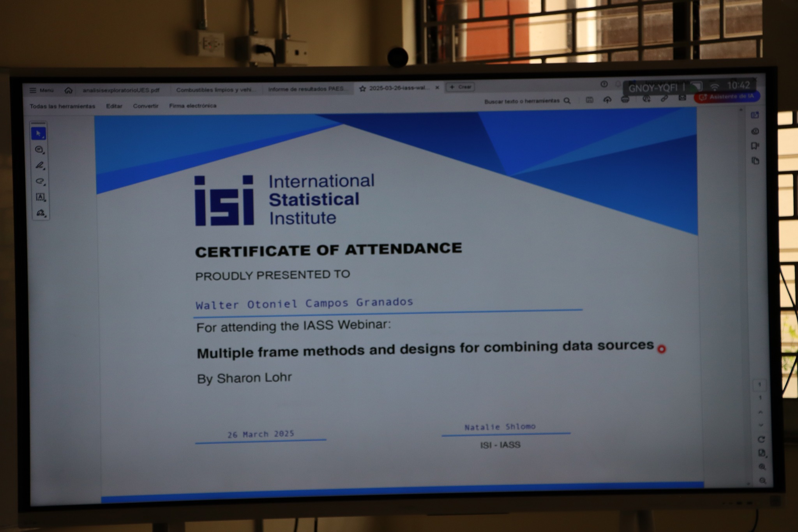
Task: Zoom in with the magnifier plus icon
Action: pos(763,467)
